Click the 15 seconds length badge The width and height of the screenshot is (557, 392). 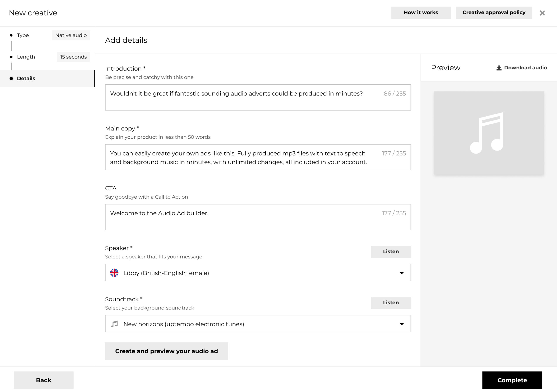(73, 57)
